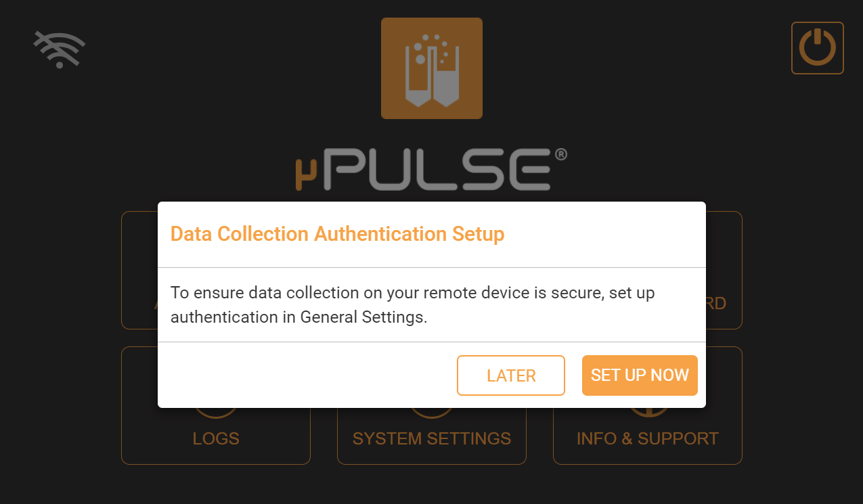
Task: Click the partially hidden System Settings tile icon
Action: coord(432,413)
